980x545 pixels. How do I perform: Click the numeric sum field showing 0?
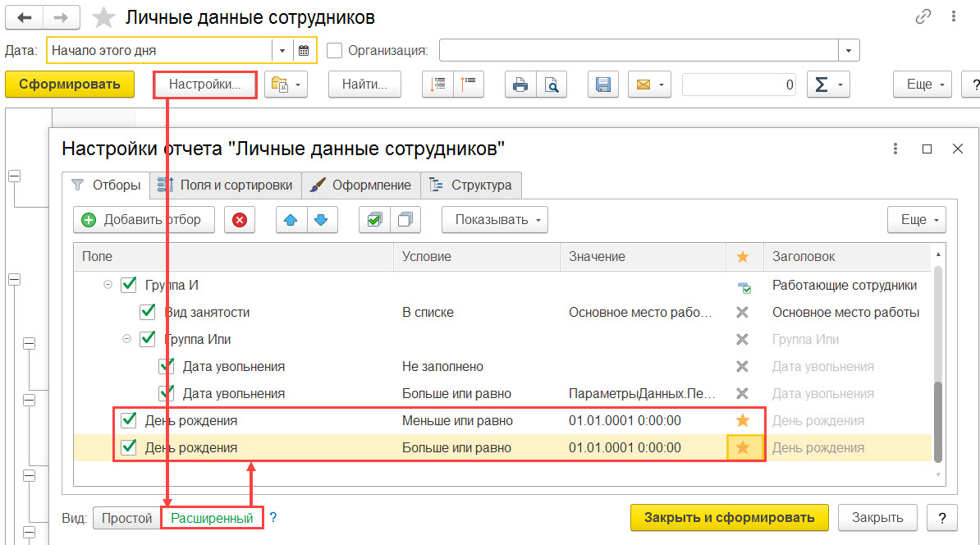pos(740,85)
